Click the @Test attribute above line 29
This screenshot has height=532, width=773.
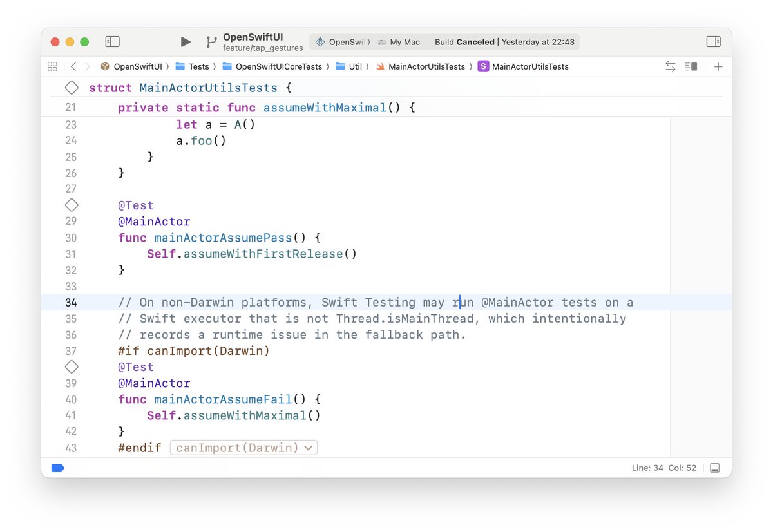[136, 205]
